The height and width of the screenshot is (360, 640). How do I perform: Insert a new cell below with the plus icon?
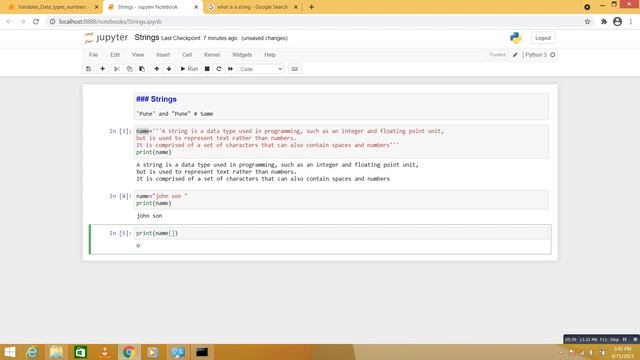[x=102, y=69]
